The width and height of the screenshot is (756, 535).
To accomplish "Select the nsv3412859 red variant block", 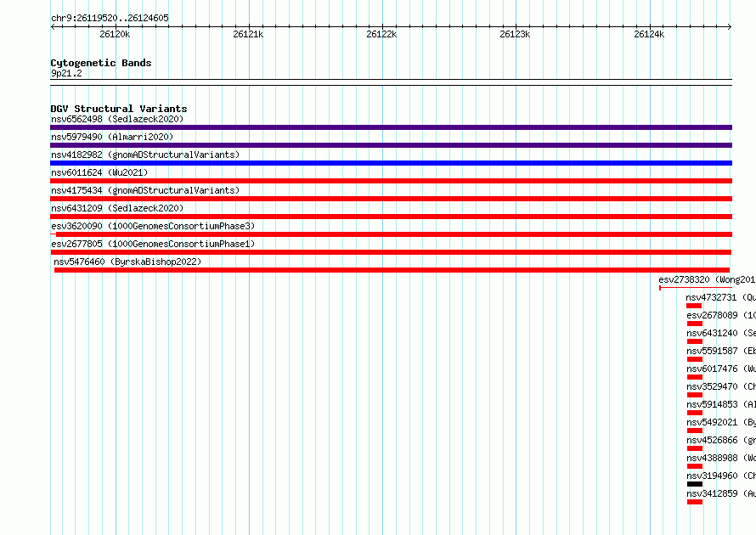I will (x=695, y=502).
